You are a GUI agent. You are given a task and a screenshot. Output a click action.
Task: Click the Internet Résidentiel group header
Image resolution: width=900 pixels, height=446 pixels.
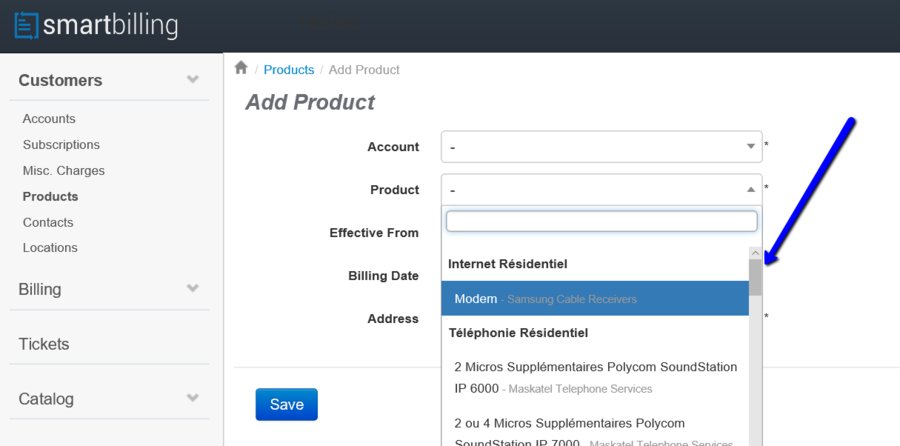507,264
